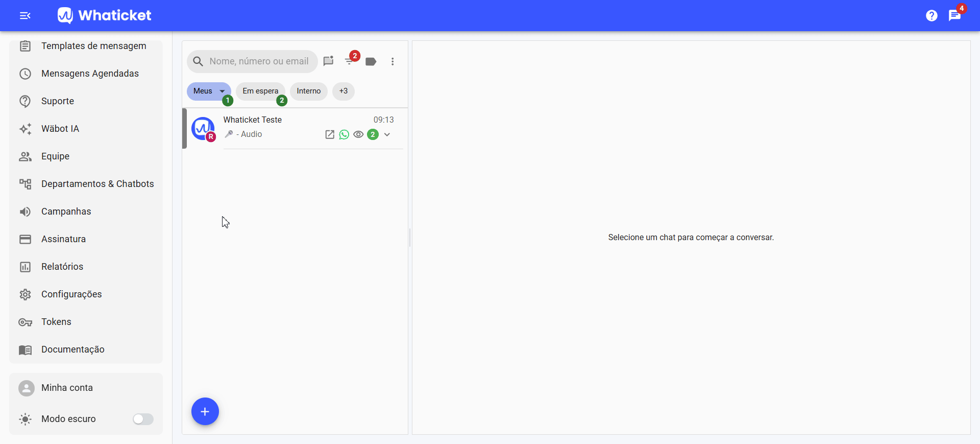
Task: Select the Whaticket Teste conversation
Action: [x=295, y=128]
